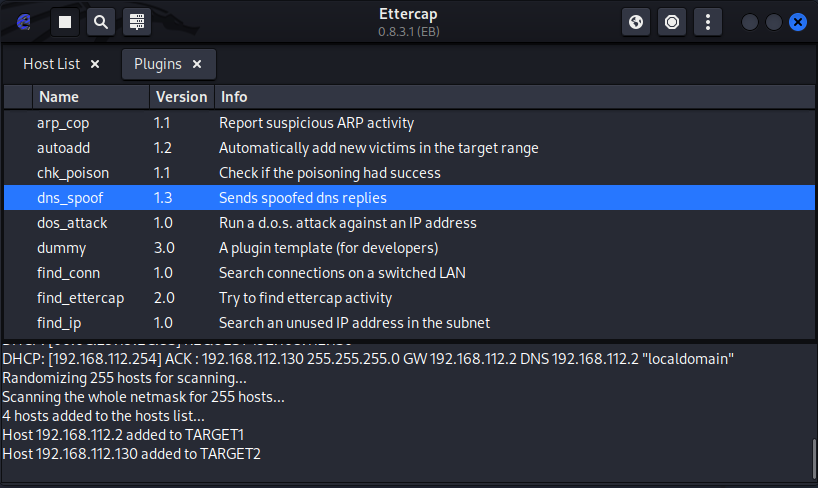
Task: Open the hosts list icon in toolbar
Action: click(x=137, y=21)
